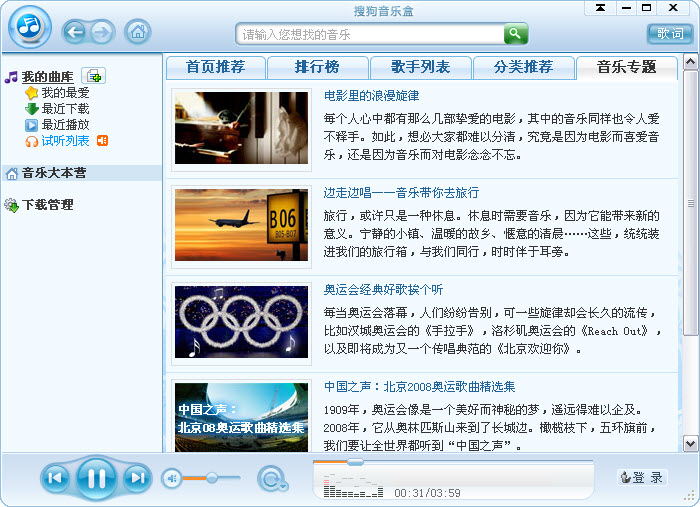Click the headphone icon beside 试听列表
Viewport: 700px width, 507px height.
click(x=31, y=141)
